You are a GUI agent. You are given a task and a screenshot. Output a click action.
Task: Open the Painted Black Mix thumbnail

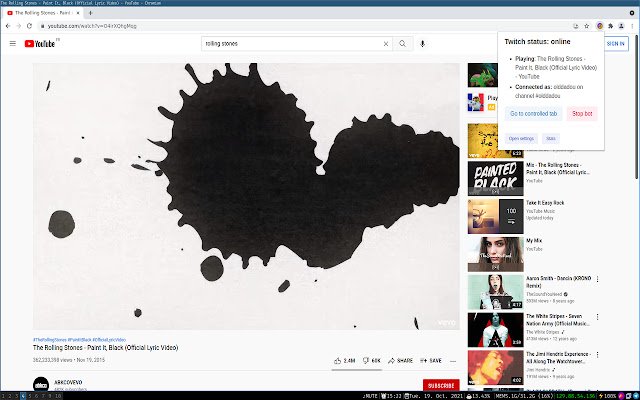pos(496,178)
